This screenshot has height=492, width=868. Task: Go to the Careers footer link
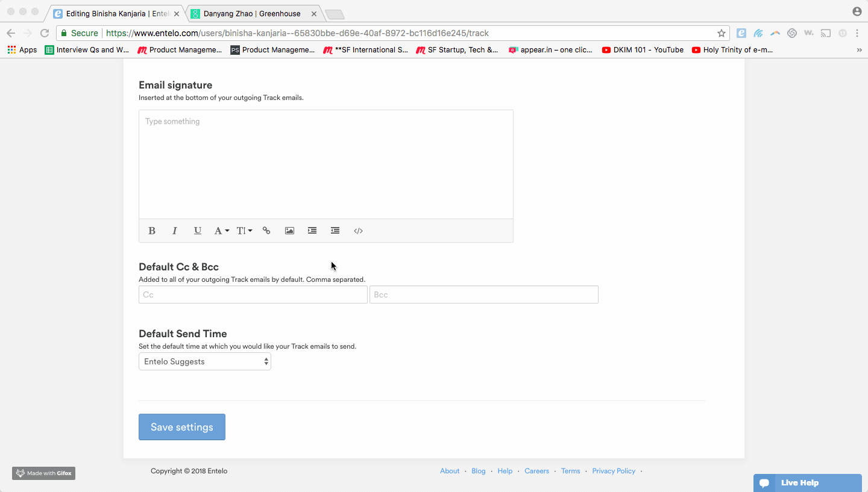point(536,471)
